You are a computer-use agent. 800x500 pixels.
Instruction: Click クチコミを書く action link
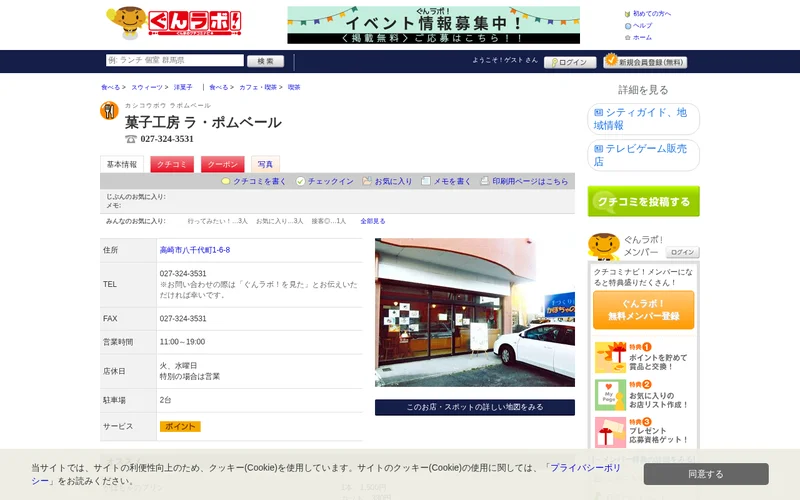[x=254, y=181]
